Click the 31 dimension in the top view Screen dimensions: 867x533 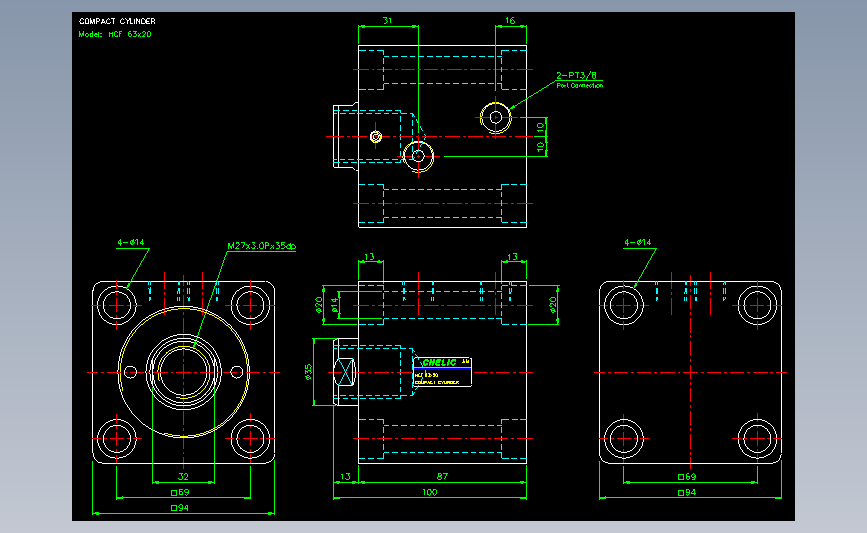(388, 20)
